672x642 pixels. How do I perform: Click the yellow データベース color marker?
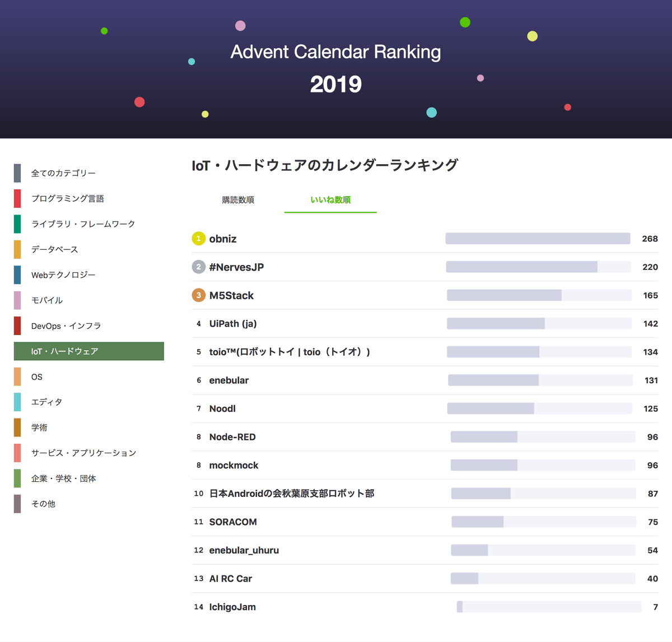click(x=17, y=249)
